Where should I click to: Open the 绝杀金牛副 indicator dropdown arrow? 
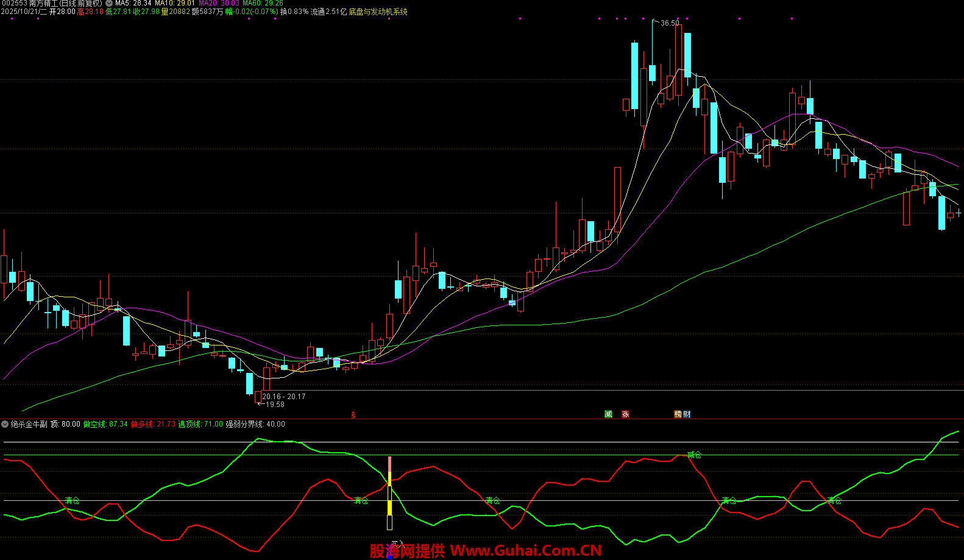pyautogui.click(x=5, y=424)
